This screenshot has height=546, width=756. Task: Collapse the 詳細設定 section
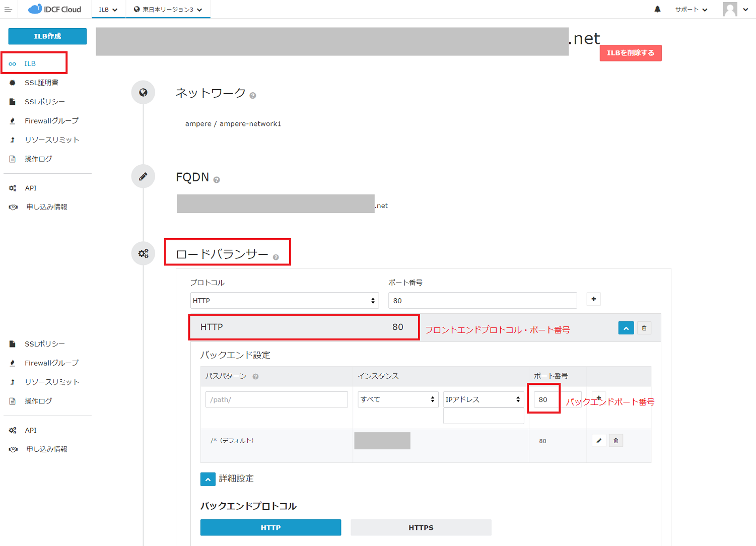point(208,479)
